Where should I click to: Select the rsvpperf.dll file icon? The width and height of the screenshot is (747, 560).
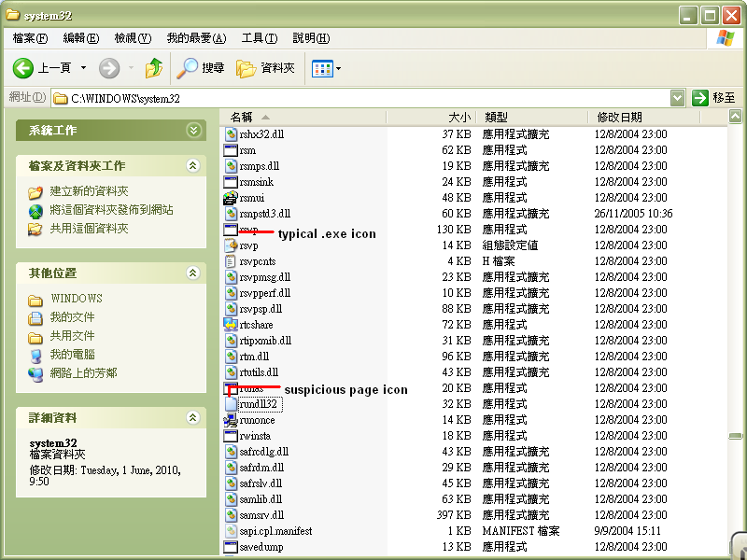(231, 293)
